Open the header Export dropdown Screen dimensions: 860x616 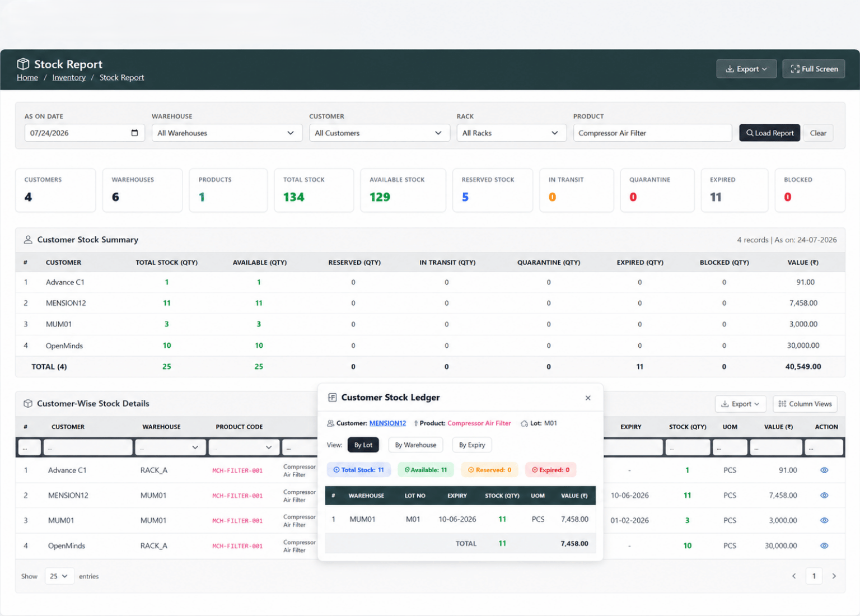[746, 69]
